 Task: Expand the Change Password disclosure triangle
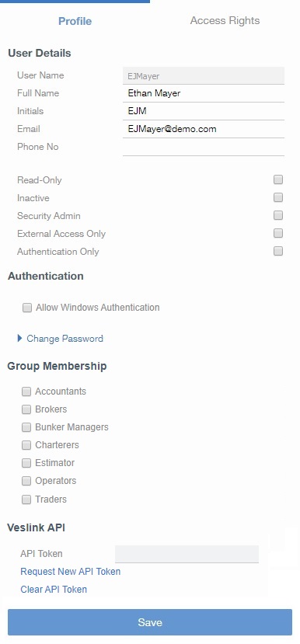coord(19,339)
